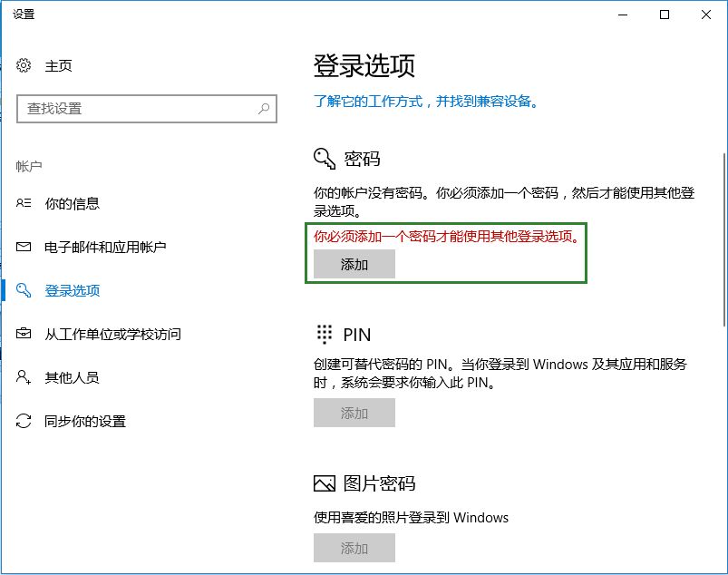Click the magnifier icon in search box

(x=264, y=109)
